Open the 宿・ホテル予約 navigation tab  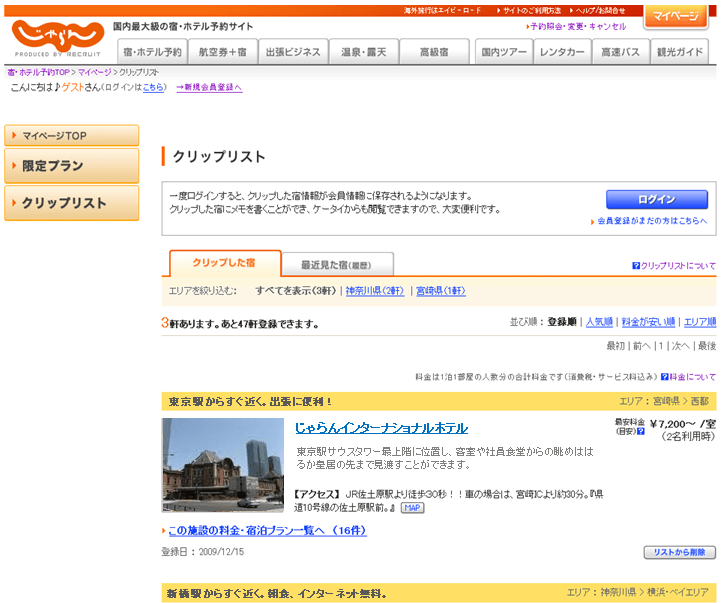(x=151, y=52)
